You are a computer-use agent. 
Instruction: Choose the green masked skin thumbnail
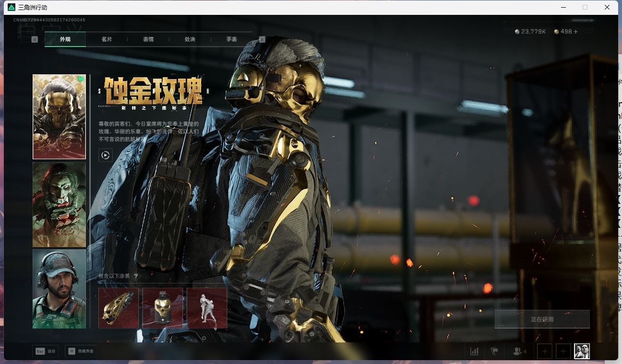59,205
